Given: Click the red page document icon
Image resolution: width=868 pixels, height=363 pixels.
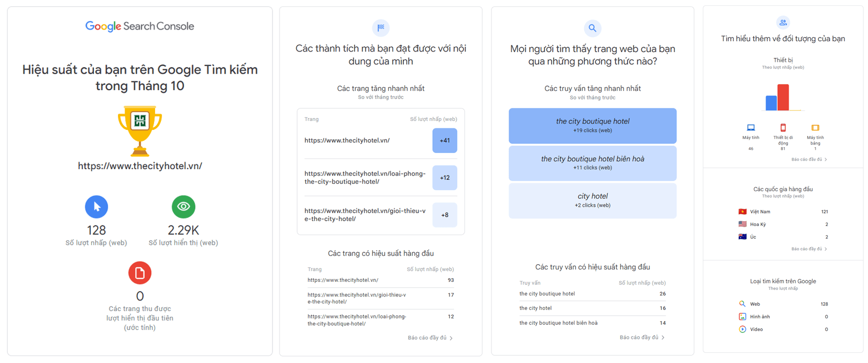Looking at the screenshot, I should click(139, 273).
